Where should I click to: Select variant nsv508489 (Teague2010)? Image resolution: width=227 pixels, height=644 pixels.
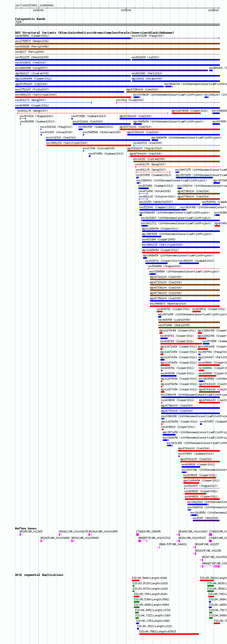pyautogui.click(x=165, y=266)
